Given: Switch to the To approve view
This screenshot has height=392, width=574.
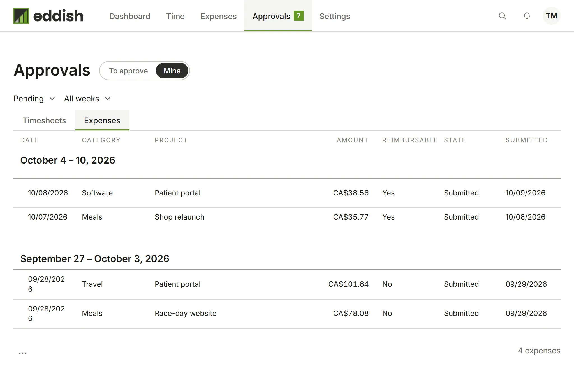Looking at the screenshot, I should coord(128,71).
